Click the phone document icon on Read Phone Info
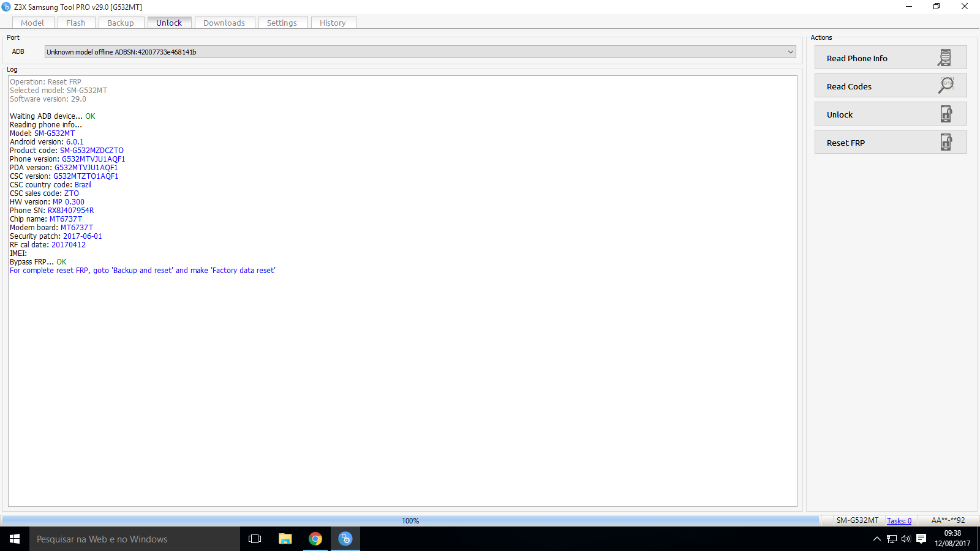This screenshot has width=980, height=551. (x=945, y=58)
